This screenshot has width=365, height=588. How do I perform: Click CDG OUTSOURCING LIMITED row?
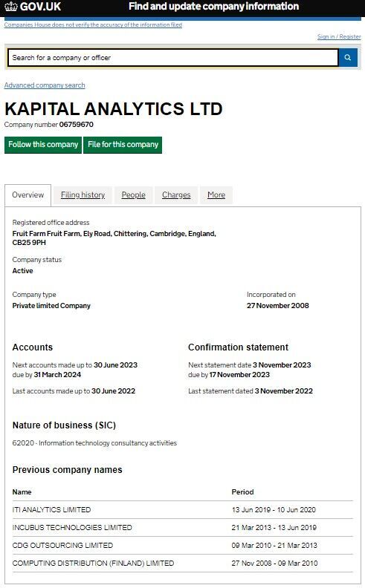point(183,546)
